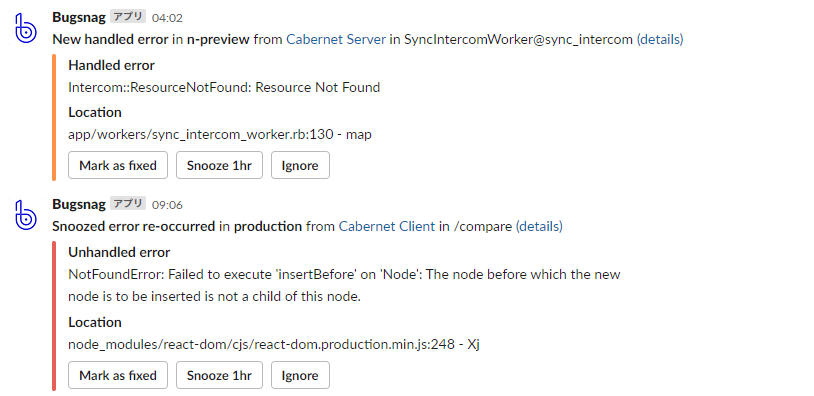The width and height of the screenshot is (814, 396).
Task: Click the アプリ badge beside the 04:02 timestamp
Action: point(128,17)
